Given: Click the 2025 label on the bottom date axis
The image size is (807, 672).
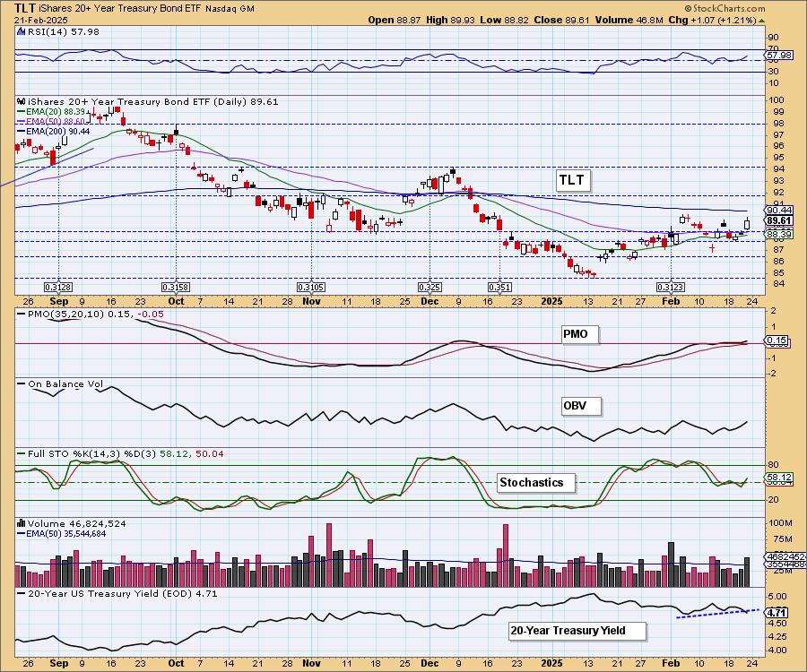Looking at the screenshot, I should 551,662.
